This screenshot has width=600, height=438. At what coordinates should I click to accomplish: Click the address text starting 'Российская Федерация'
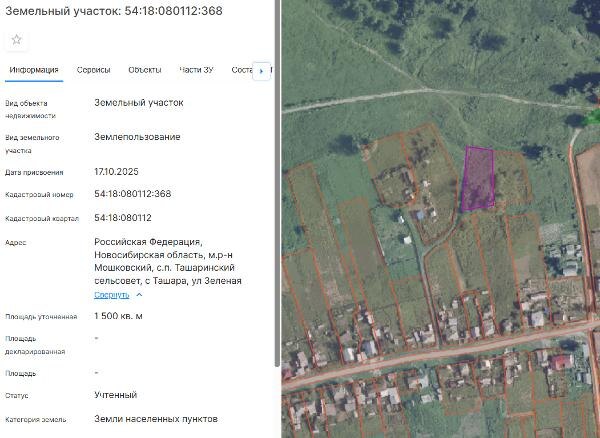168,261
